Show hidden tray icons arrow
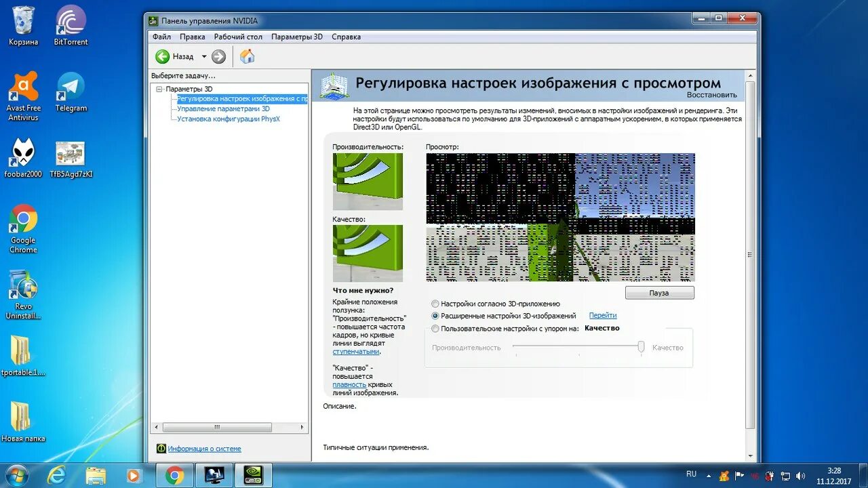Screen dimensions: 868x488 [x=709, y=475]
